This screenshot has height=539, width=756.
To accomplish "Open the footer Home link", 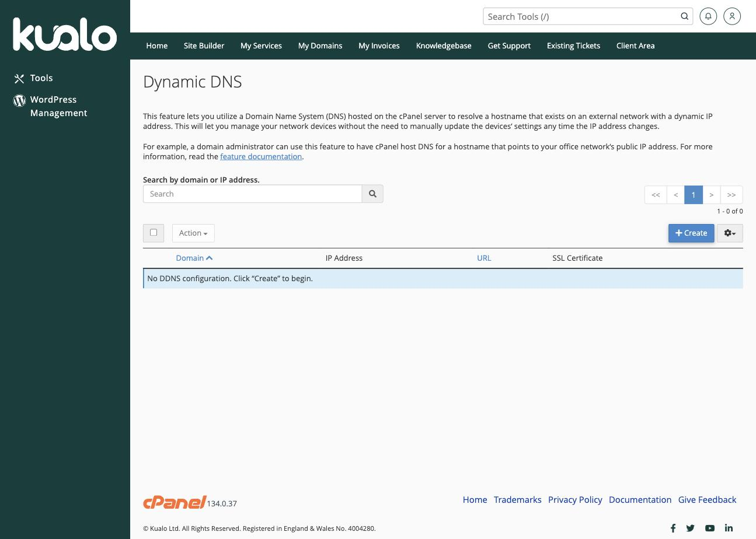I will click(475, 500).
